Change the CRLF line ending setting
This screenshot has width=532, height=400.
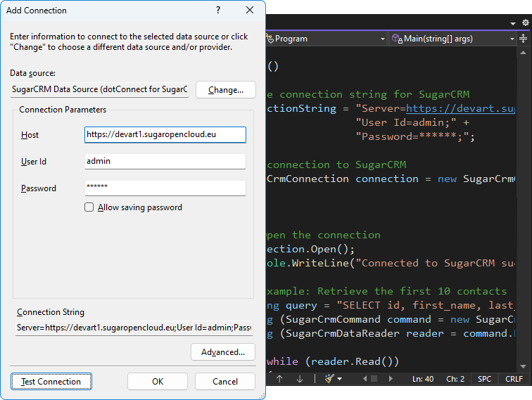(x=514, y=379)
